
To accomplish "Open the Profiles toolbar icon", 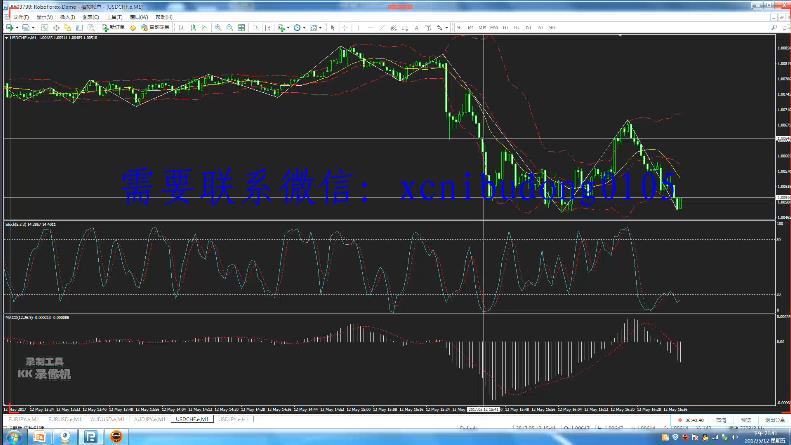I will pyautogui.click(x=25, y=28).
